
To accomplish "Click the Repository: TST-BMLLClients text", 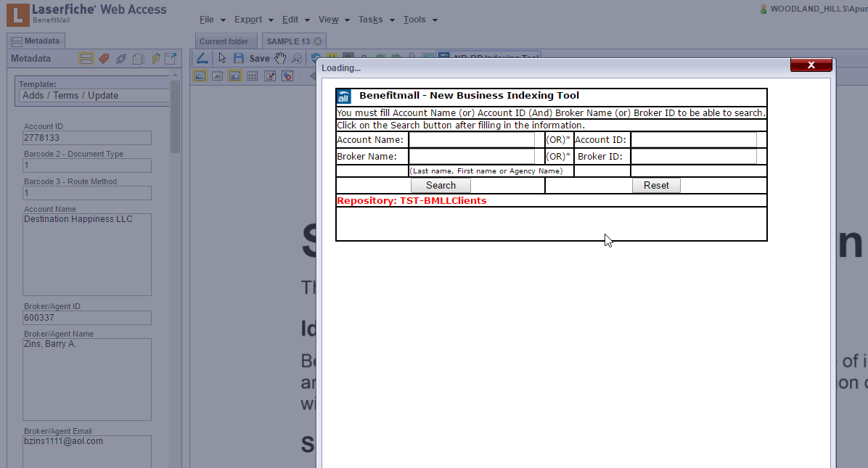I will [412, 201].
